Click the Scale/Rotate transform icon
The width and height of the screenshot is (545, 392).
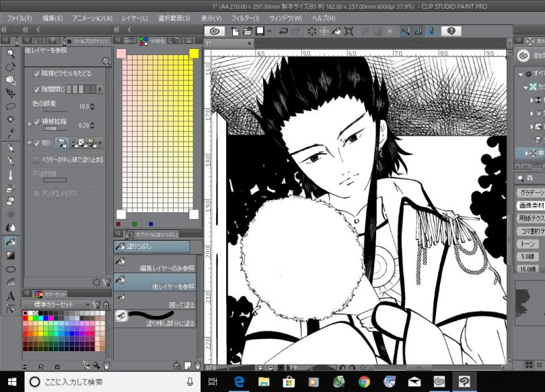click(349, 31)
